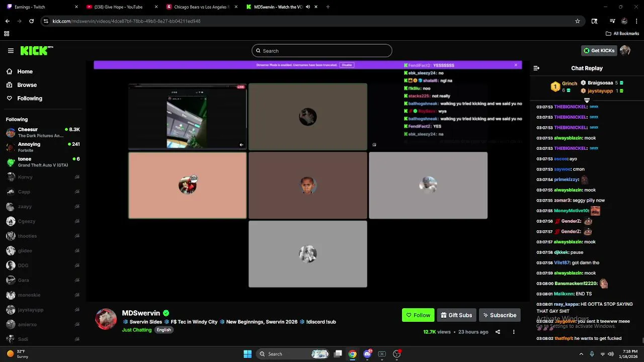Go back in the browser
644x362 pixels.
pos(8,21)
